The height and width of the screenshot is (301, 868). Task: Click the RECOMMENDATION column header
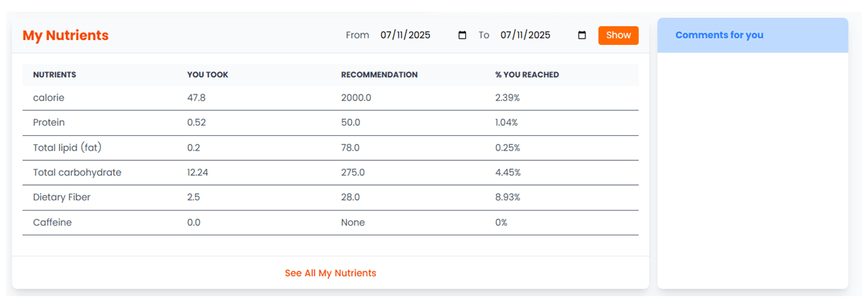point(379,75)
